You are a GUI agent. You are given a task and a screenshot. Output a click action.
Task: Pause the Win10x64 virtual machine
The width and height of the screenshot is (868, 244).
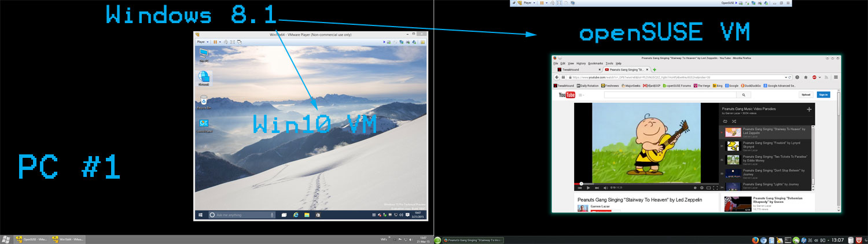(215, 42)
